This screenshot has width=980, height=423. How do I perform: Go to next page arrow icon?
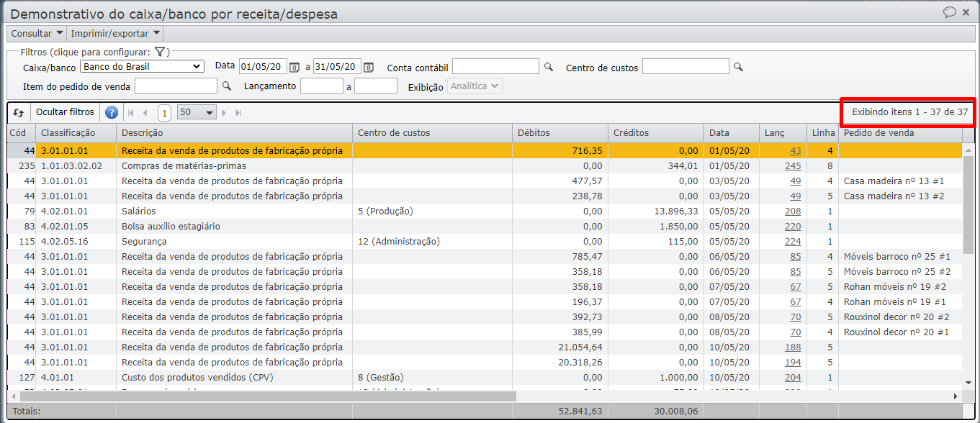pyautogui.click(x=225, y=113)
